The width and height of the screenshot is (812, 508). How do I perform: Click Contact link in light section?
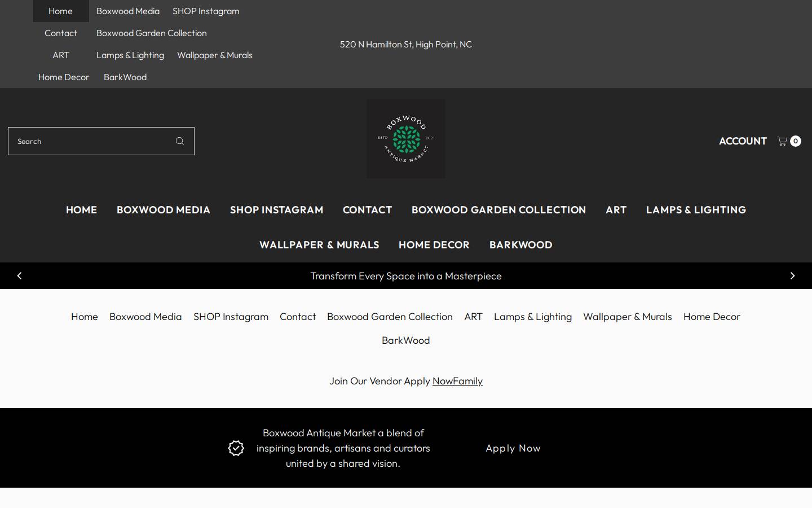point(298,317)
